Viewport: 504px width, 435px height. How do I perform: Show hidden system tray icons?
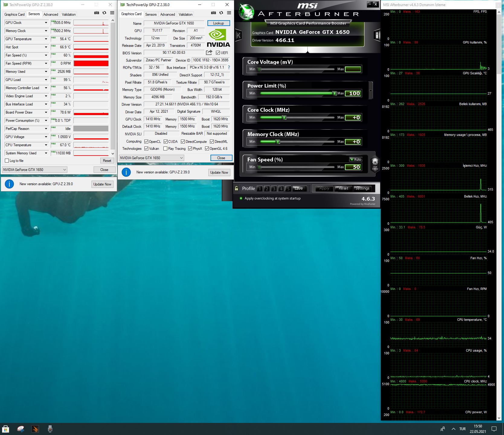point(454,429)
